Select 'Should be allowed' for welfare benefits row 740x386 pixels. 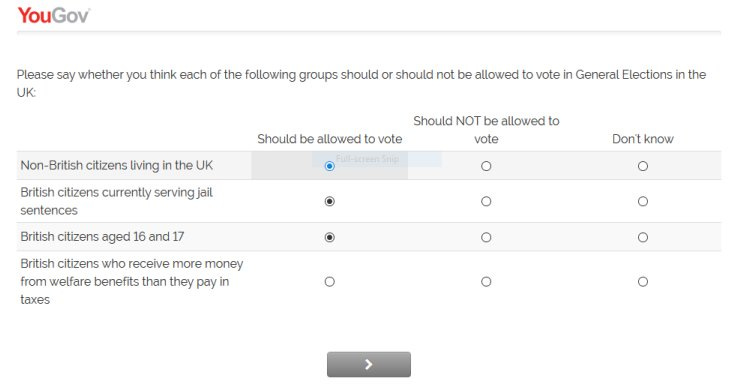click(329, 282)
